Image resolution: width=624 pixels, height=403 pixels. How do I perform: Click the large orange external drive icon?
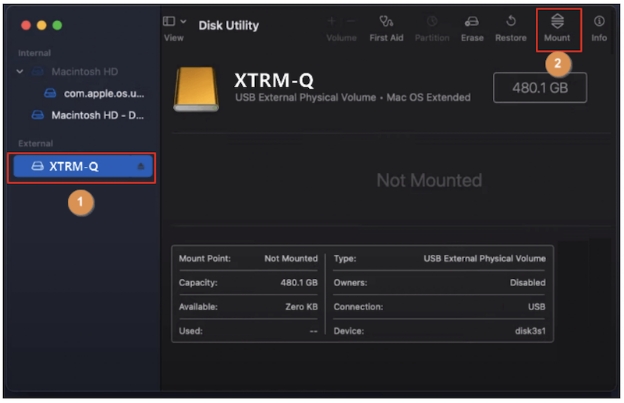[197, 90]
